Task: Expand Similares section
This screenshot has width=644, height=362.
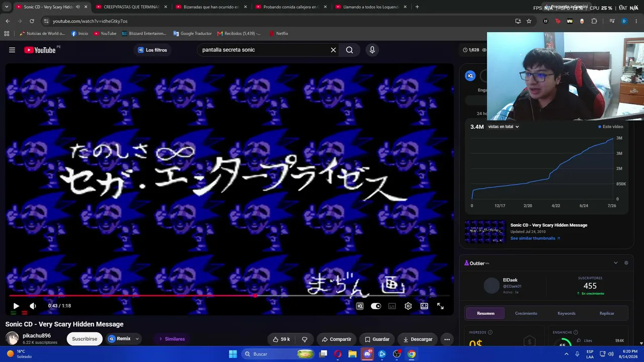Action: pyautogui.click(x=172, y=339)
